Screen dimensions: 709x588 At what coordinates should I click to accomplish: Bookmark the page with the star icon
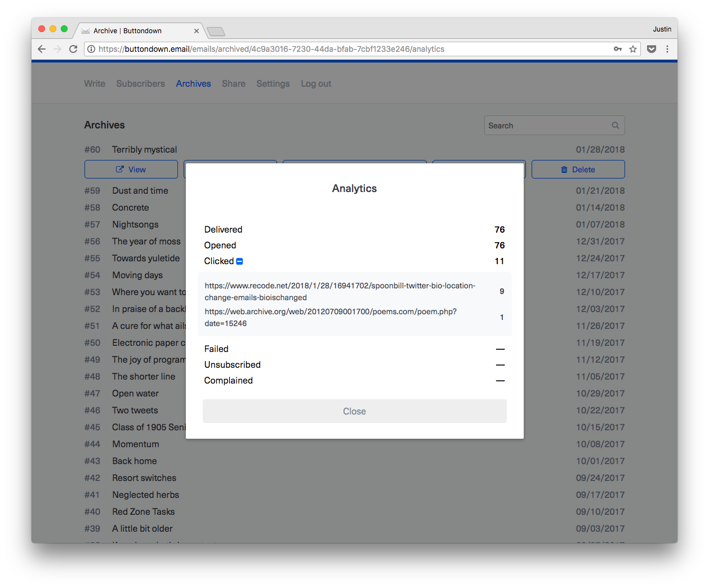(x=633, y=49)
